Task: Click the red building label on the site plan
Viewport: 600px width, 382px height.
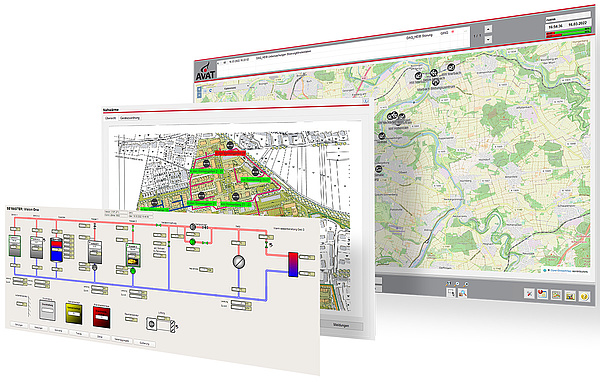Action: coord(230,153)
